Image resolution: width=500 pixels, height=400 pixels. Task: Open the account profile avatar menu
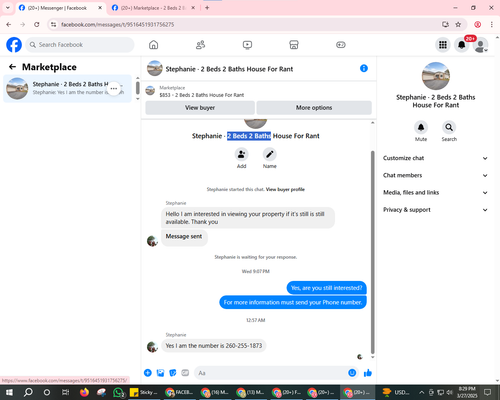point(480,45)
